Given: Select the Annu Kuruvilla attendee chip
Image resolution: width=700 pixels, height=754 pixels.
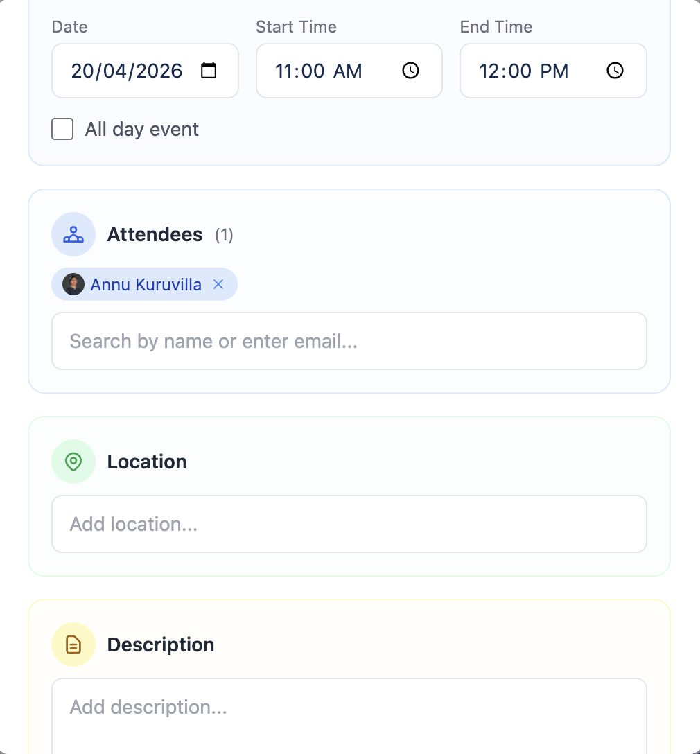Looking at the screenshot, I should [x=144, y=284].
